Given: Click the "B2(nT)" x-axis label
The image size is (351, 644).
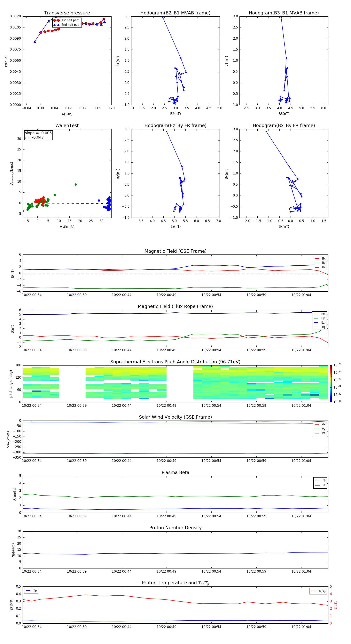Looking at the screenshot, I should (x=175, y=114).
